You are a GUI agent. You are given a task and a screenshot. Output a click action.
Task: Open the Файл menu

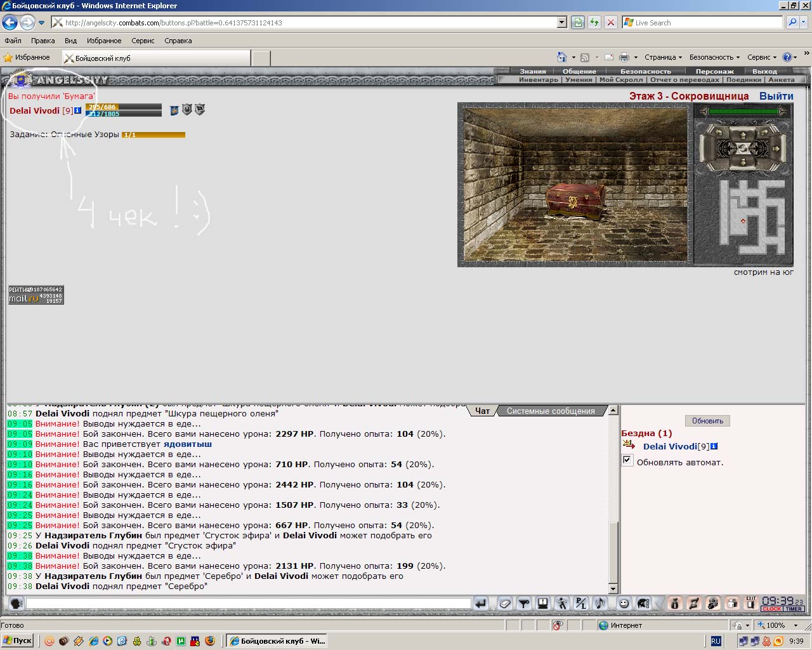click(13, 41)
